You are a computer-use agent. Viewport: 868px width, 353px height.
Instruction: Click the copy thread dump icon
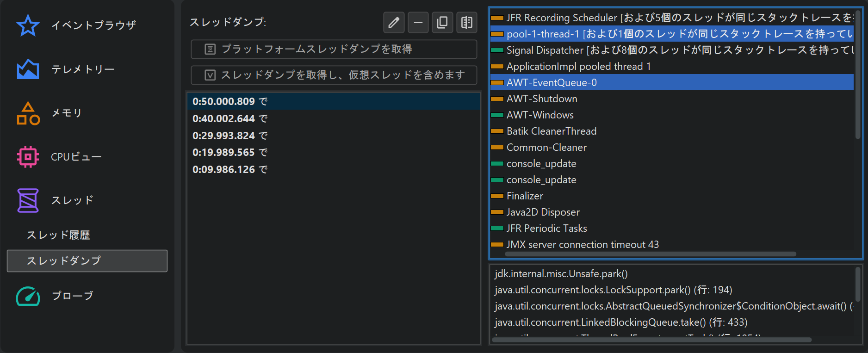[x=442, y=22]
